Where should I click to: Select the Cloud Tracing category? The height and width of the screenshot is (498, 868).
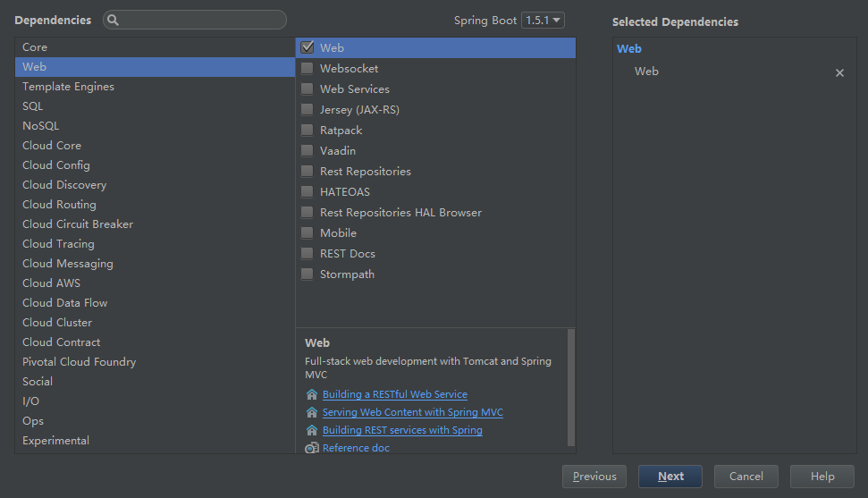point(155,244)
